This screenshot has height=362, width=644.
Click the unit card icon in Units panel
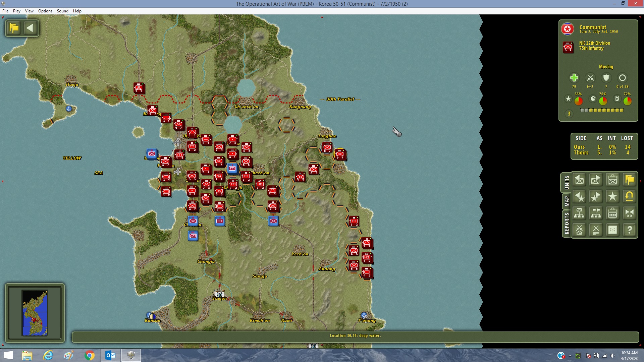(x=613, y=230)
